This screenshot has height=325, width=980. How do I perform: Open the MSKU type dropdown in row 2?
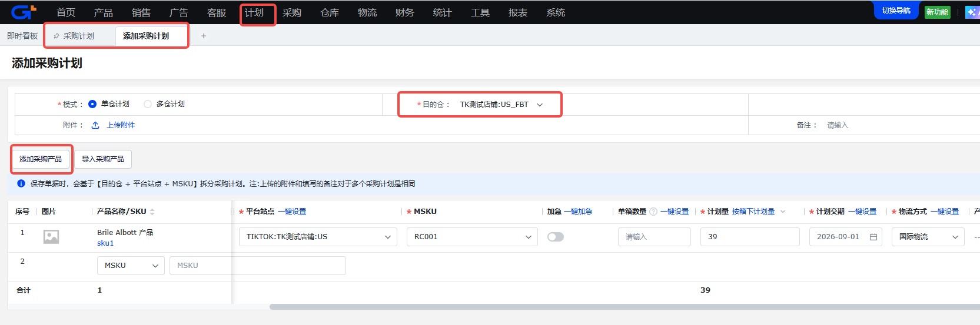(x=131, y=266)
